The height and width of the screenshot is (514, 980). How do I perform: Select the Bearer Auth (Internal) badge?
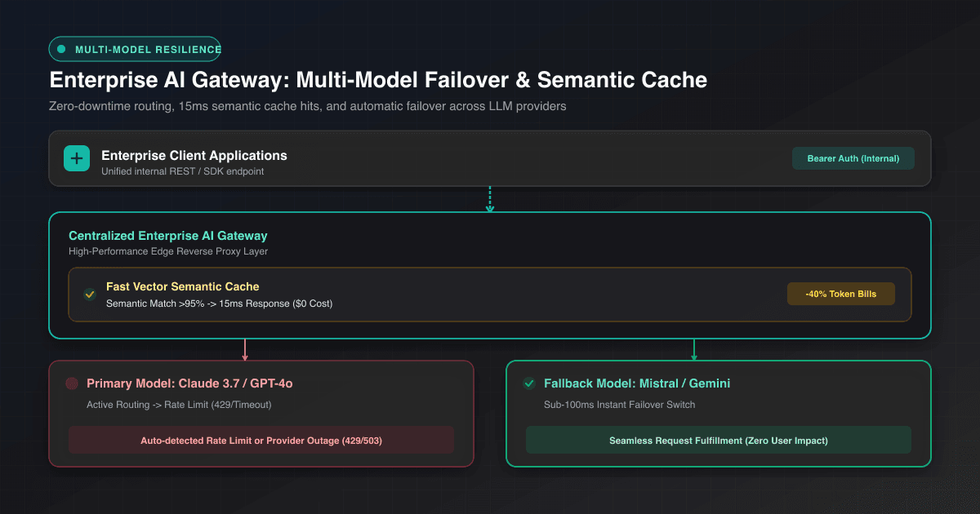coord(853,158)
